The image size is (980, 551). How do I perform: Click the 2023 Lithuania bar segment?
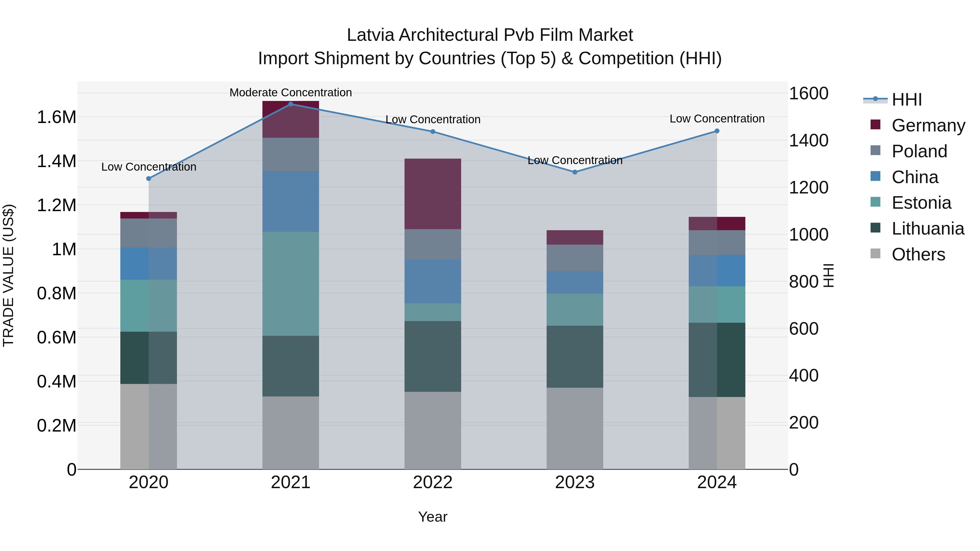575,357
